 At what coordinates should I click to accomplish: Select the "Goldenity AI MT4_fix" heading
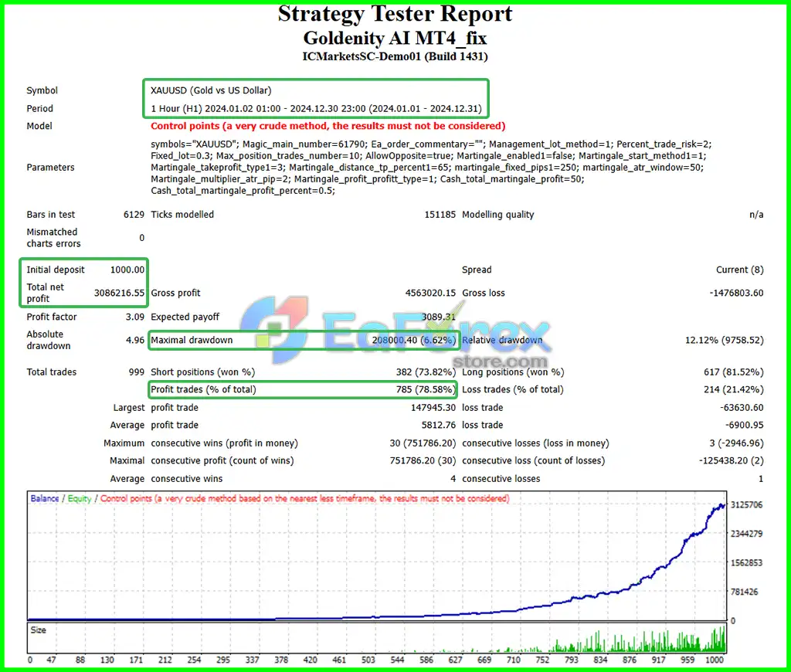point(395,39)
